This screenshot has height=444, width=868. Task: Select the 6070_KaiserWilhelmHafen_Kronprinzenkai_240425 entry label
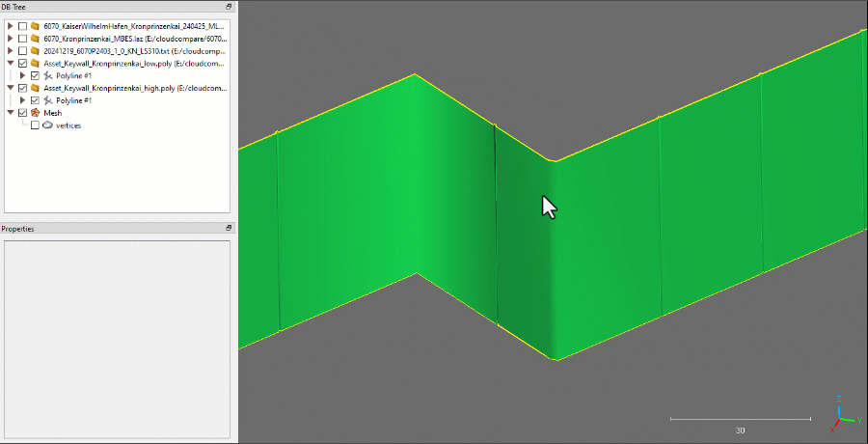point(134,26)
